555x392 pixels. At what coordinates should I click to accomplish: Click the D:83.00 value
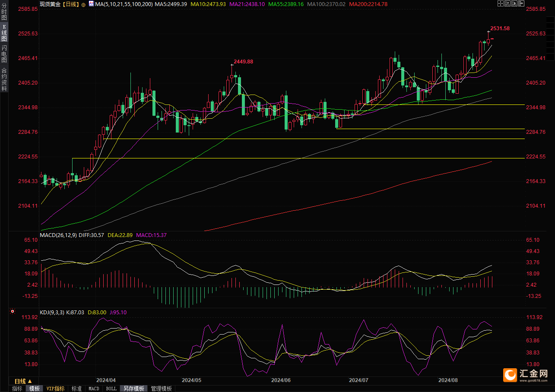(x=97, y=312)
